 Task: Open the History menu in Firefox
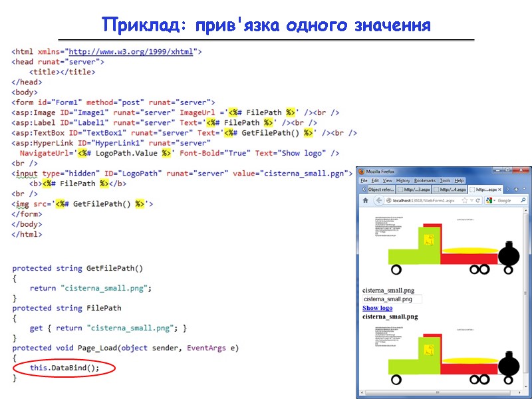[x=403, y=180]
